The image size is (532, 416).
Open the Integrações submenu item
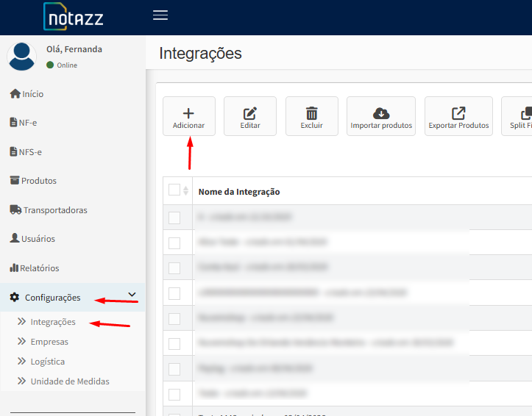coord(52,322)
